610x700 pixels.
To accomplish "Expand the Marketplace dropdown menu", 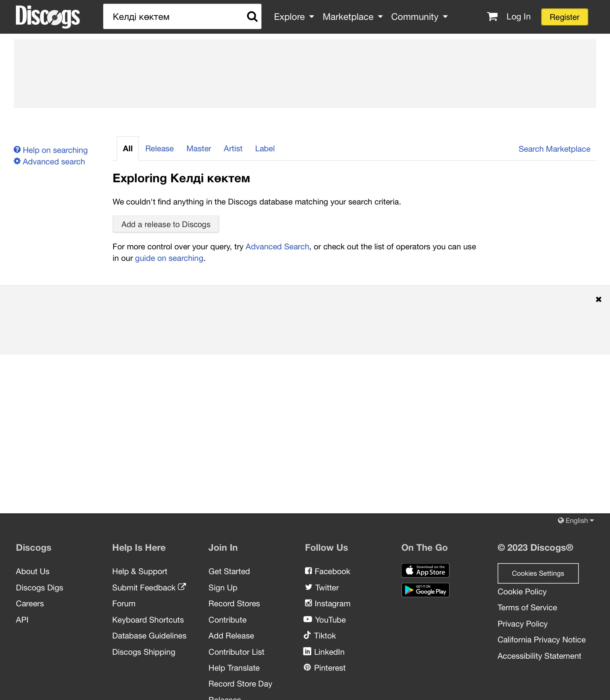I will pos(352,17).
